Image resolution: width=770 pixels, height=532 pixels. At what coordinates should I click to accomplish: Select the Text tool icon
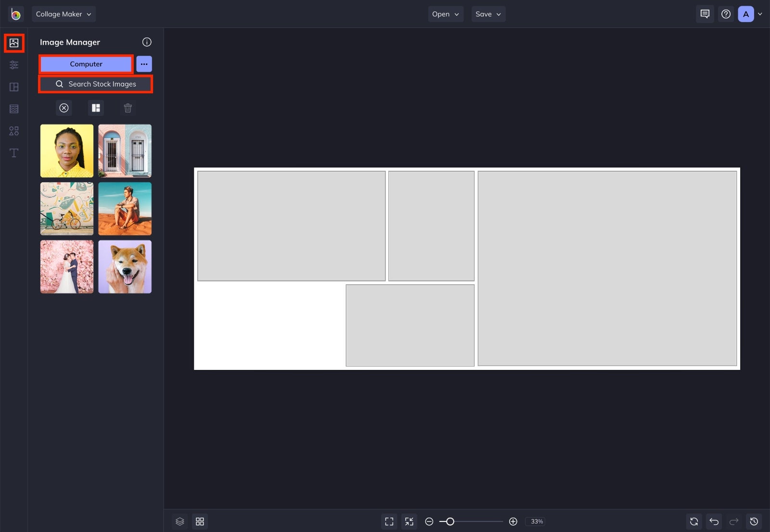click(x=14, y=153)
